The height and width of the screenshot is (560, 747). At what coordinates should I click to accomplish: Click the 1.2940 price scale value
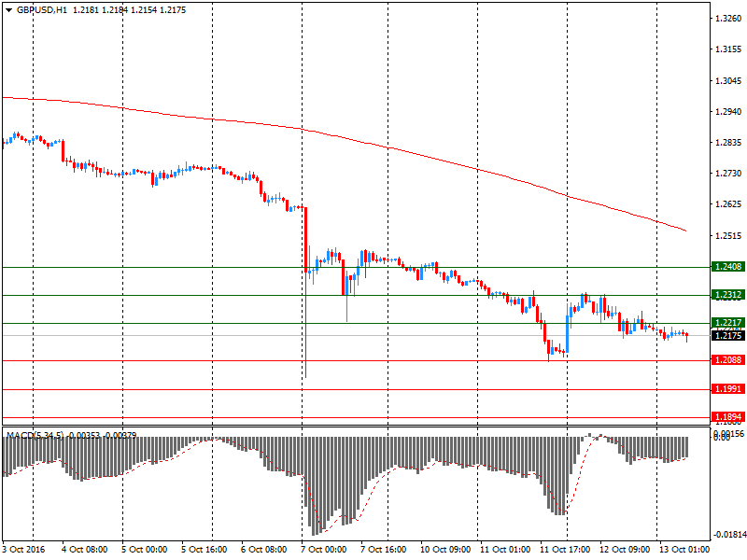728,111
